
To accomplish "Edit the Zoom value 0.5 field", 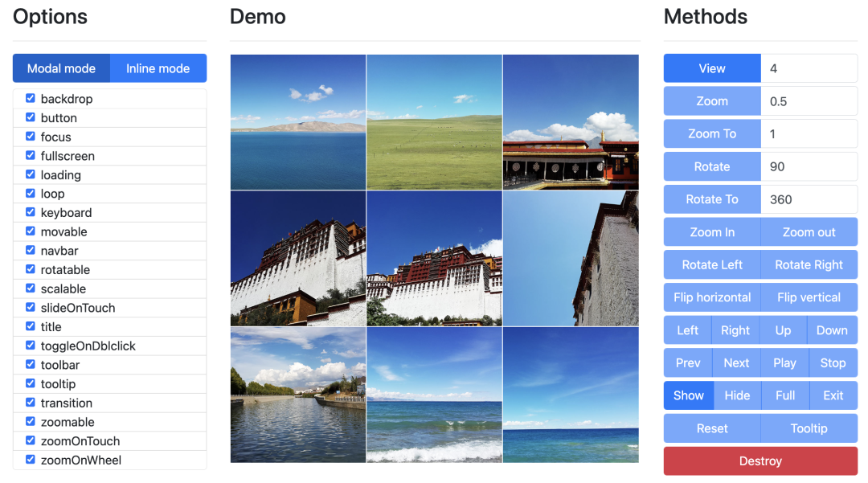I will [x=809, y=101].
